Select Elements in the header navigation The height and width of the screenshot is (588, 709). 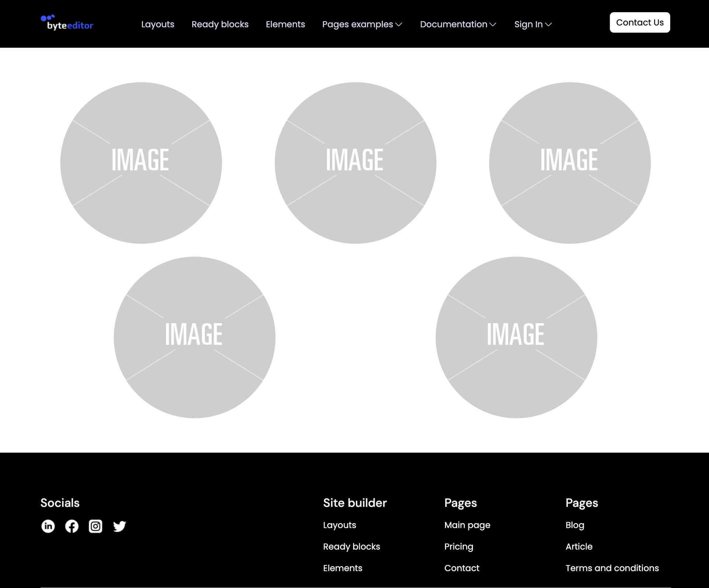click(x=285, y=24)
